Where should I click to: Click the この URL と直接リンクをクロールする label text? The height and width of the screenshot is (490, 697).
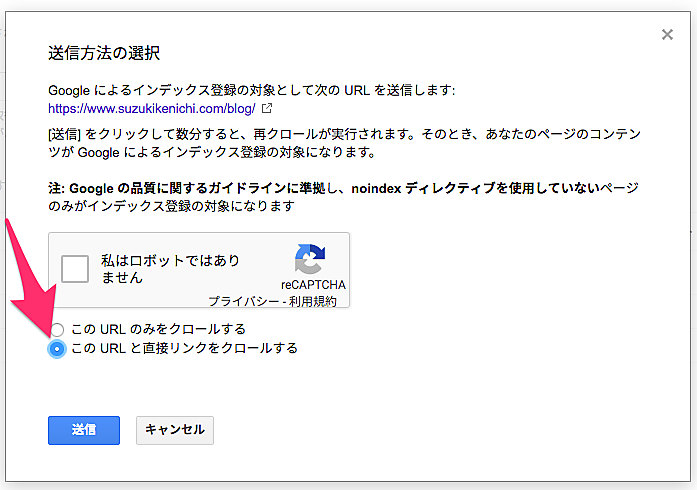point(184,348)
